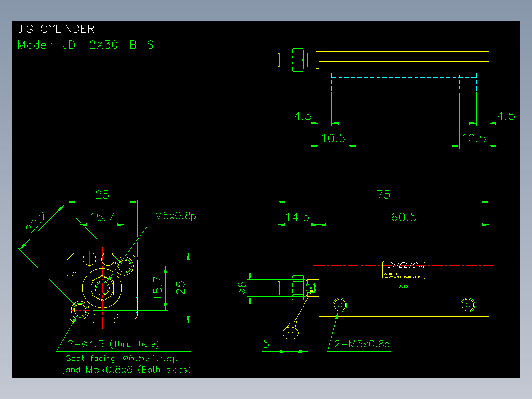The width and height of the screenshot is (532, 399).
Task: Click the CHELIC nameplate on cylinder body
Action: pyautogui.click(x=404, y=270)
